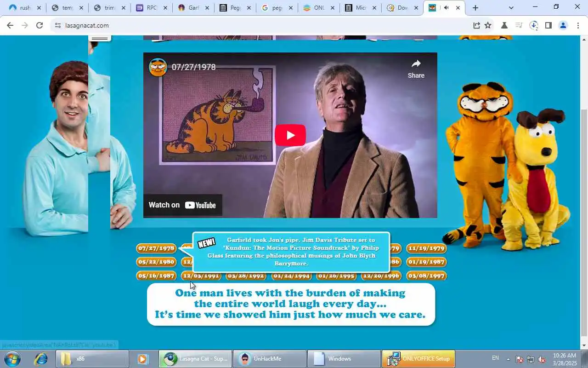Open Chrome three-dot menu
This screenshot has height=368, width=588.
[x=577, y=25]
